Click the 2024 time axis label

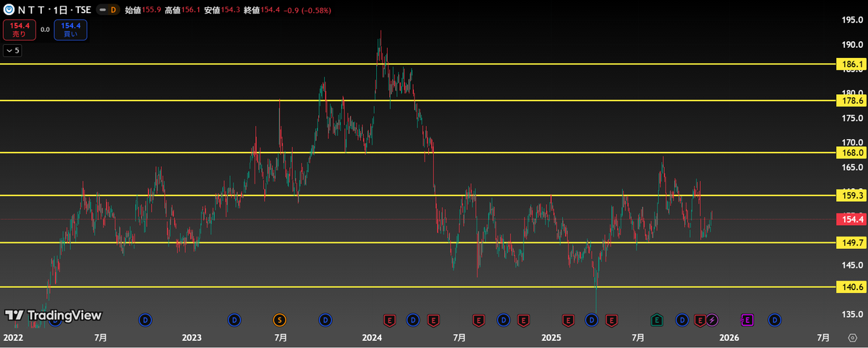[371, 338]
